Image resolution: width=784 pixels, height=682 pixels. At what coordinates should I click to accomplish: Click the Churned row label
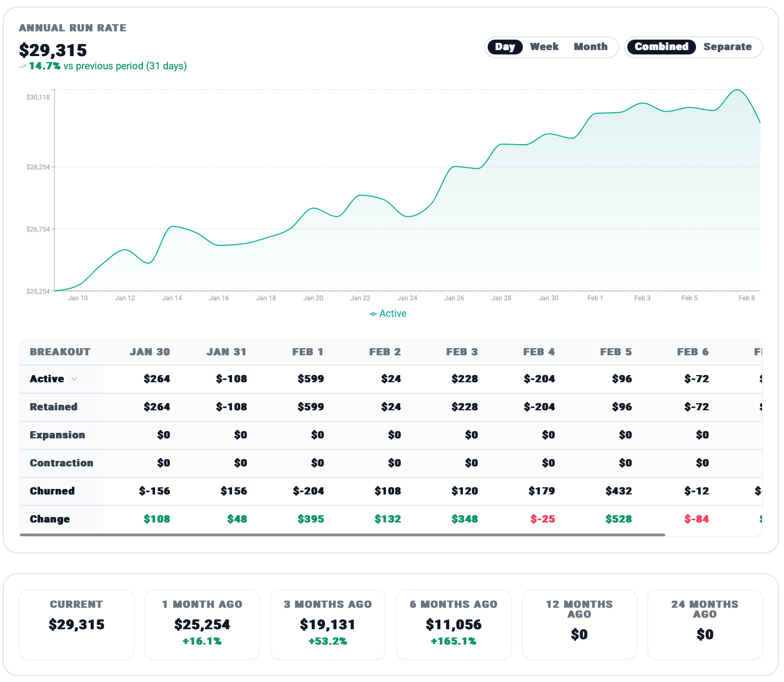[x=52, y=491]
